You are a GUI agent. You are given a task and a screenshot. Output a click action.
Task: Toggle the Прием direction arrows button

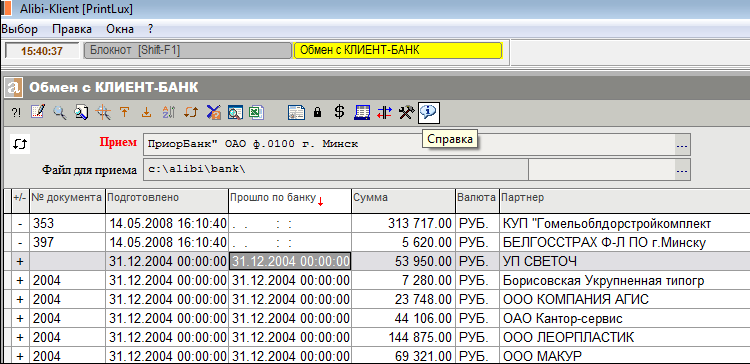(20, 143)
